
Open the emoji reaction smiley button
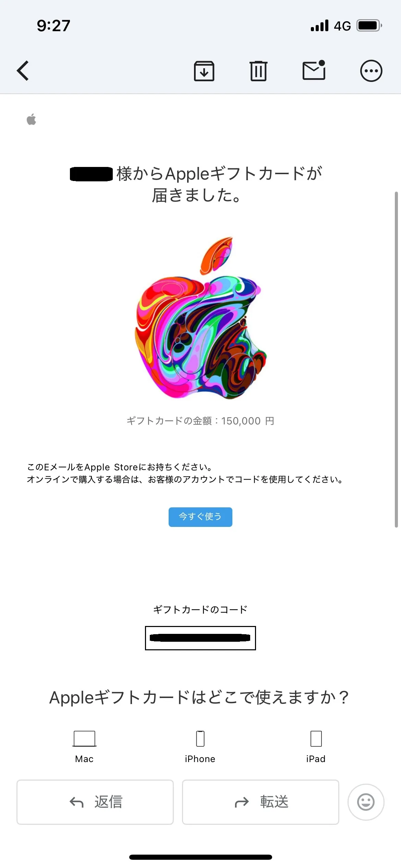pos(366,802)
